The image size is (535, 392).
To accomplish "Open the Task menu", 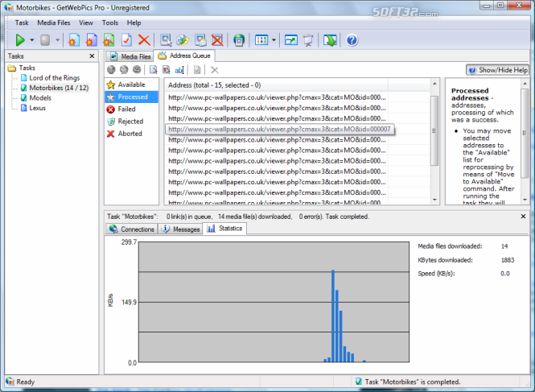I will point(22,23).
